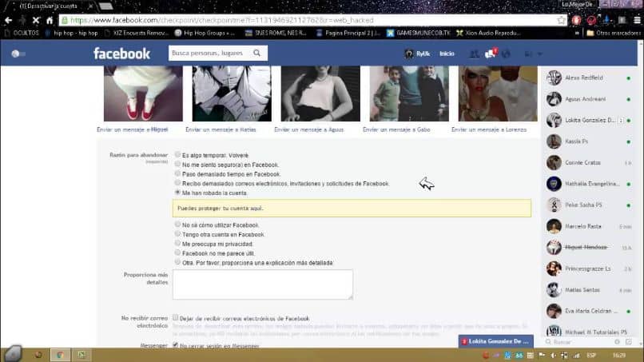Open chat with Alexa Redfield

coord(590,78)
